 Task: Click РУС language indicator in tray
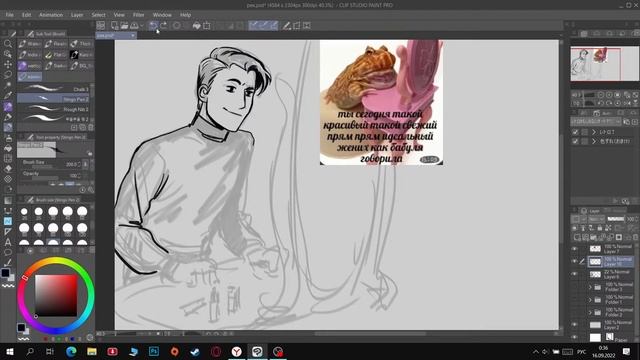coord(581,351)
